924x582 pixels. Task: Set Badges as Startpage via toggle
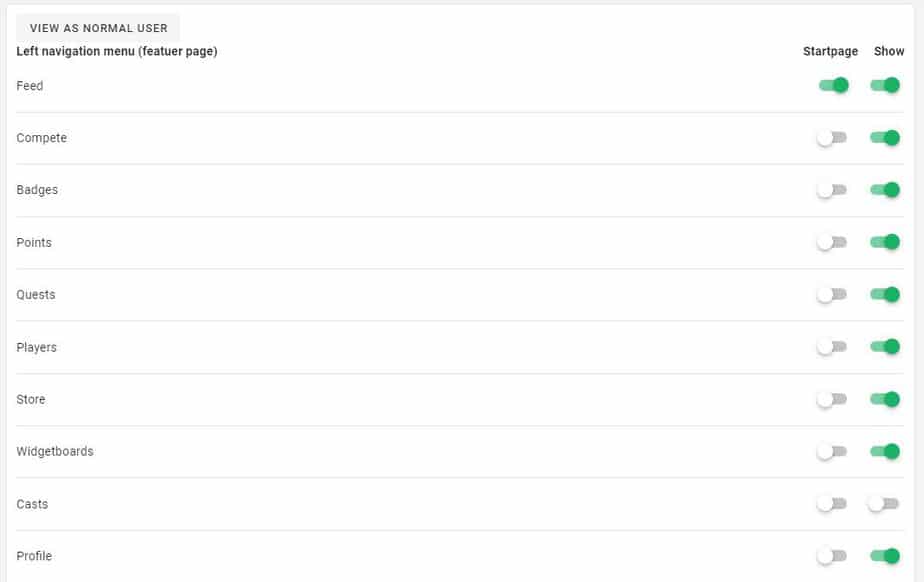pyautogui.click(x=831, y=190)
